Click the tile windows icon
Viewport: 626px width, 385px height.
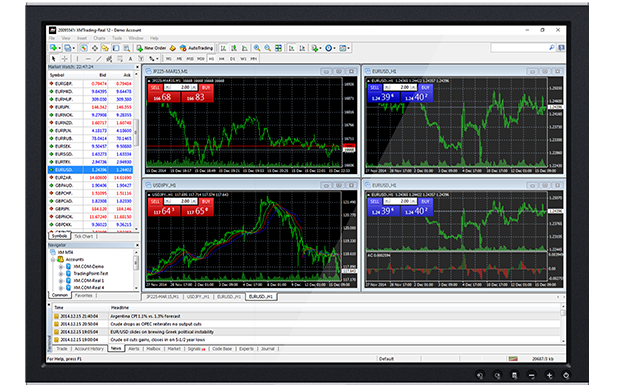click(278, 48)
